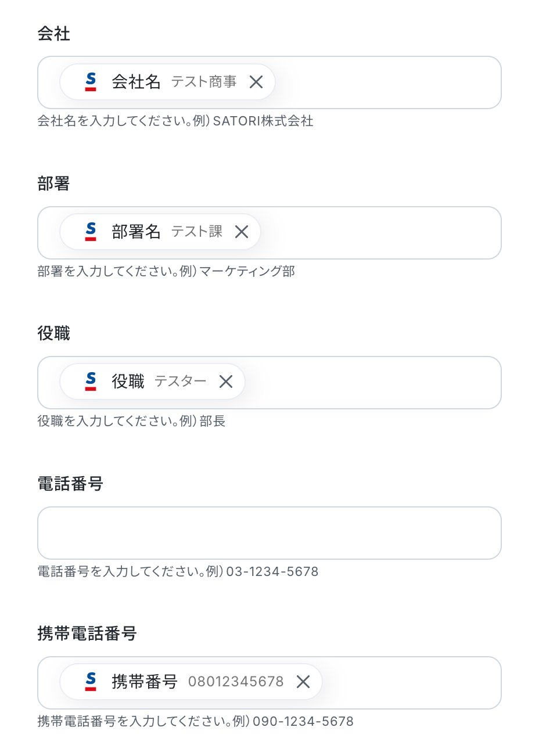Image resolution: width=546 pixels, height=756 pixels.
Task: Click the SATORI icon in the 携帯番号 chip
Action: point(91,682)
